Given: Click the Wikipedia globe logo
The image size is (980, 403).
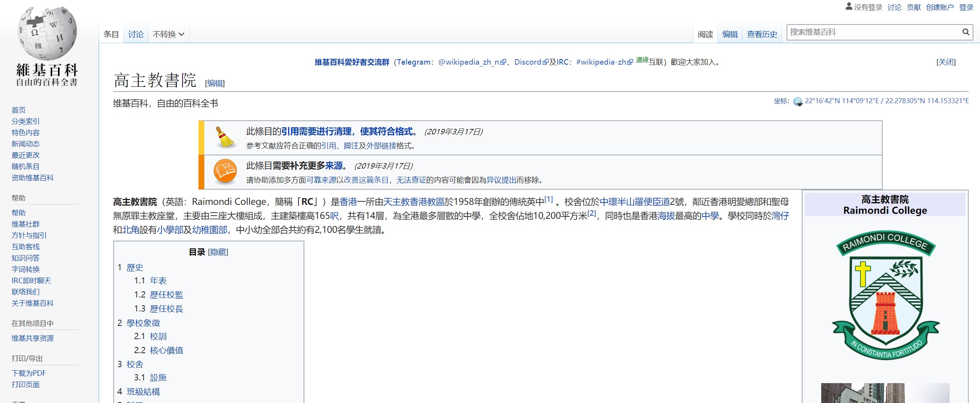Looking at the screenshot, I should click(x=47, y=33).
